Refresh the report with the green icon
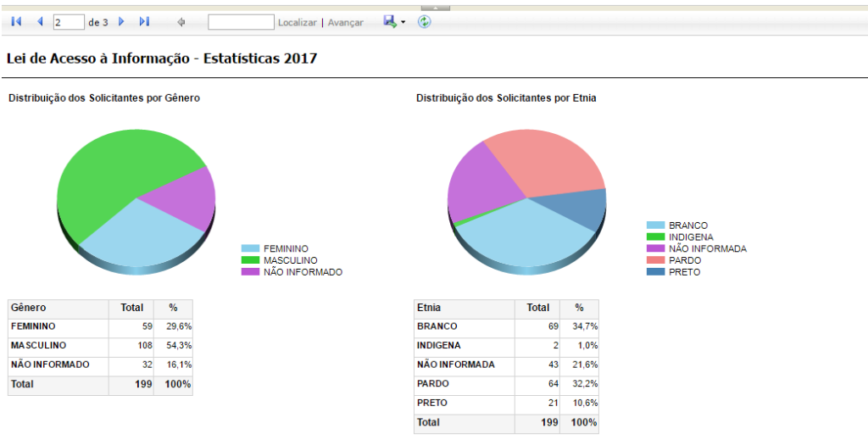Viewport: 868px width, 440px height. pyautogui.click(x=424, y=22)
